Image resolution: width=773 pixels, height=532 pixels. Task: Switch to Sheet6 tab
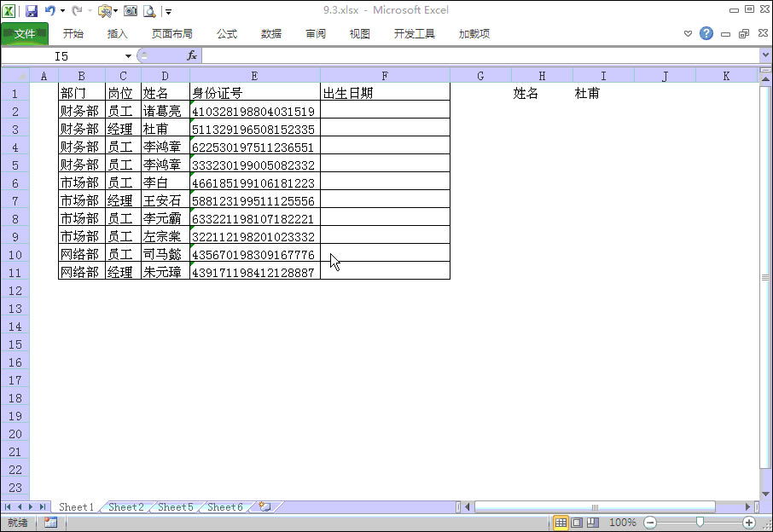pos(225,507)
